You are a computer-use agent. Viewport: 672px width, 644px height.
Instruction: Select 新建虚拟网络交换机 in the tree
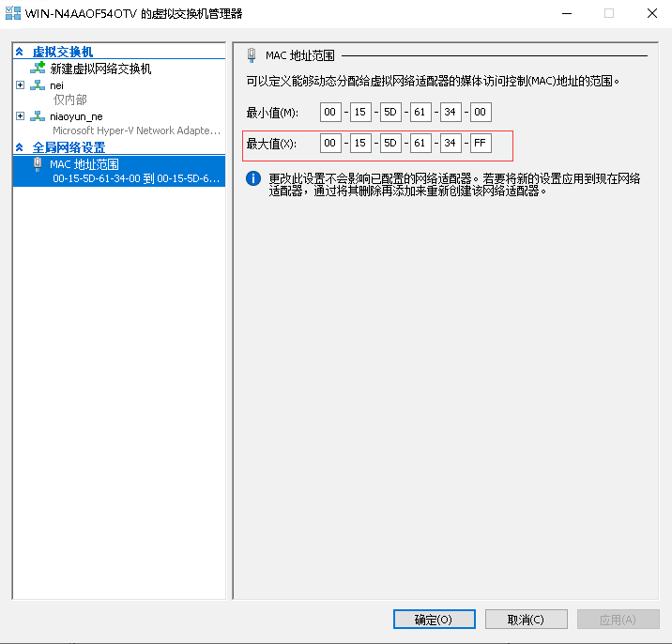[x=100, y=69]
